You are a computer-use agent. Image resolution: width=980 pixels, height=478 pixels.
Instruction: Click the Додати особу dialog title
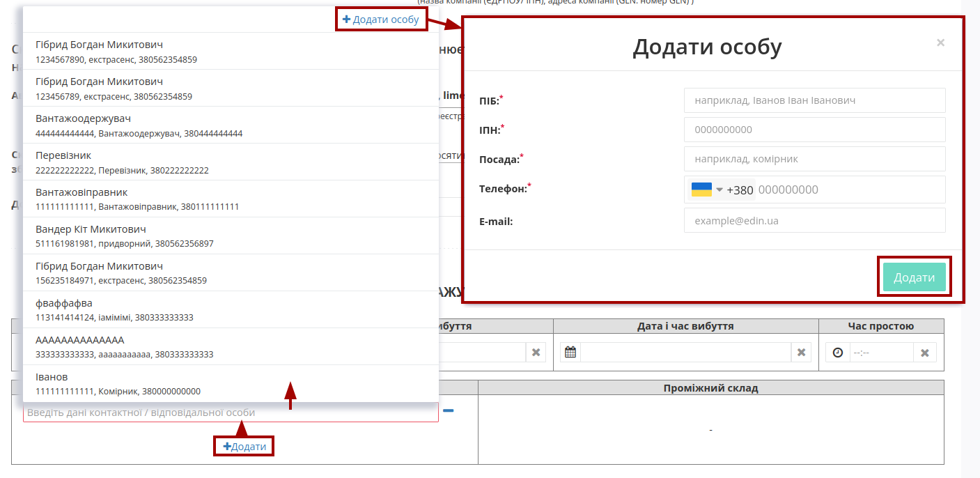pos(707,47)
